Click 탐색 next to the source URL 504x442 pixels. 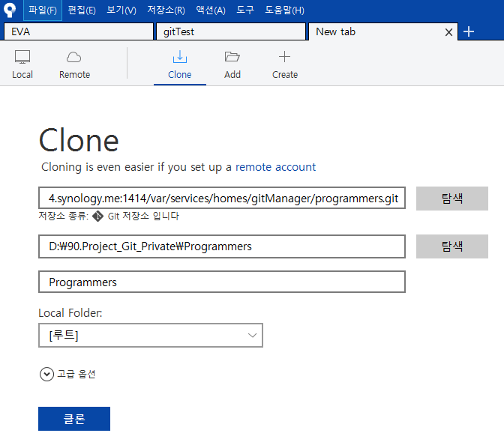click(x=451, y=199)
